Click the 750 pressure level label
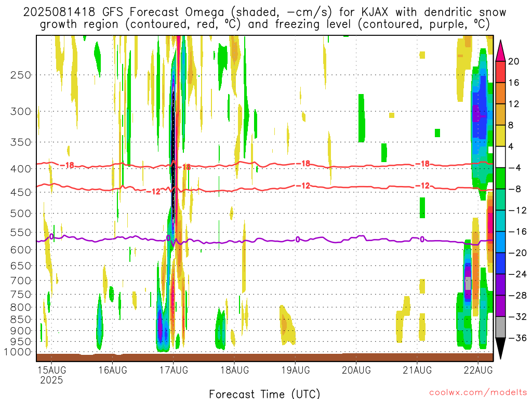The height and width of the screenshot is (399, 532). (x=21, y=295)
